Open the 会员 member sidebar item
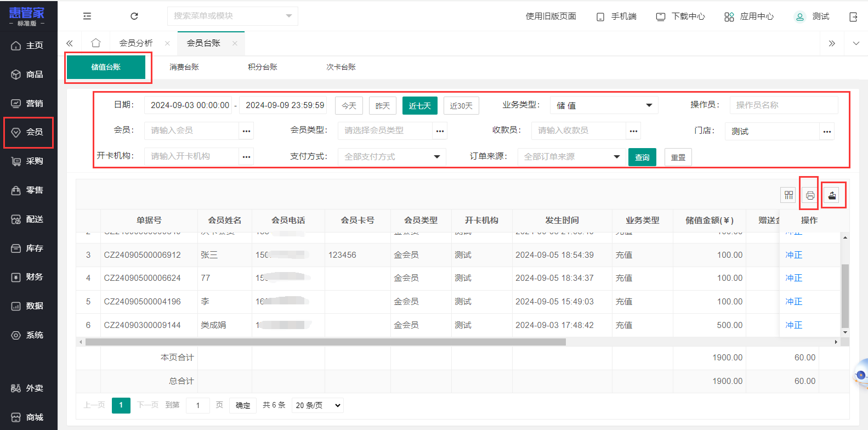 29,132
